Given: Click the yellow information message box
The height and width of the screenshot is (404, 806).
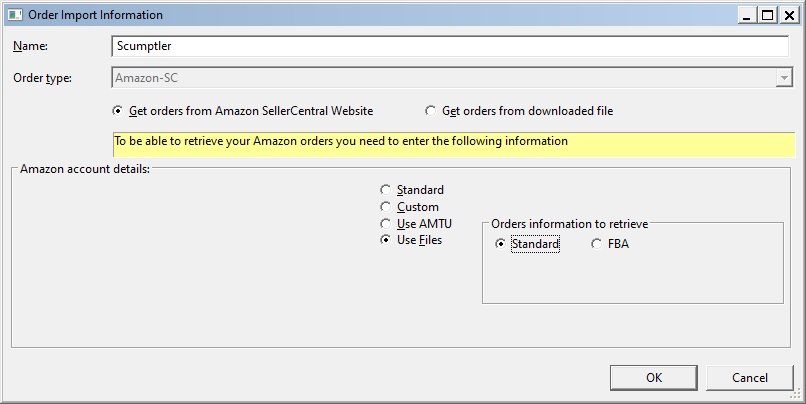Looking at the screenshot, I should pyautogui.click(x=453, y=144).
